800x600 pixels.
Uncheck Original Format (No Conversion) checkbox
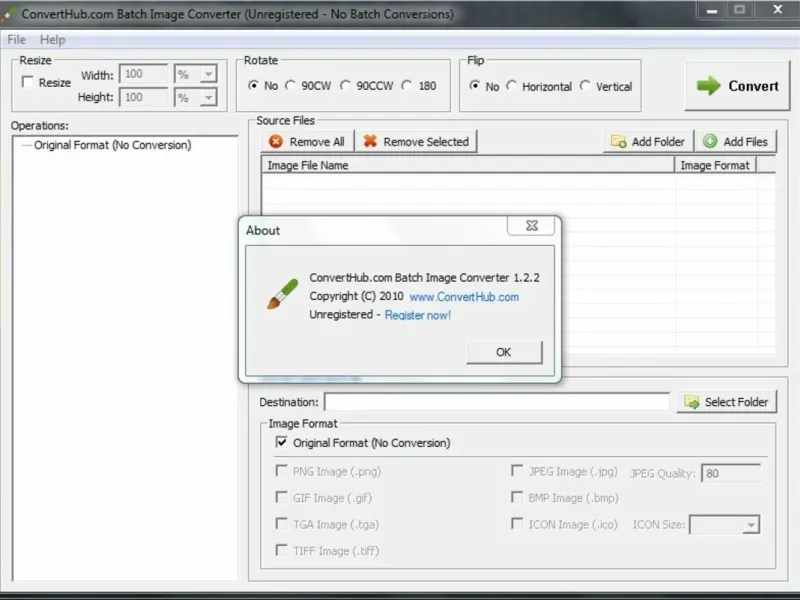pos(281,442)
